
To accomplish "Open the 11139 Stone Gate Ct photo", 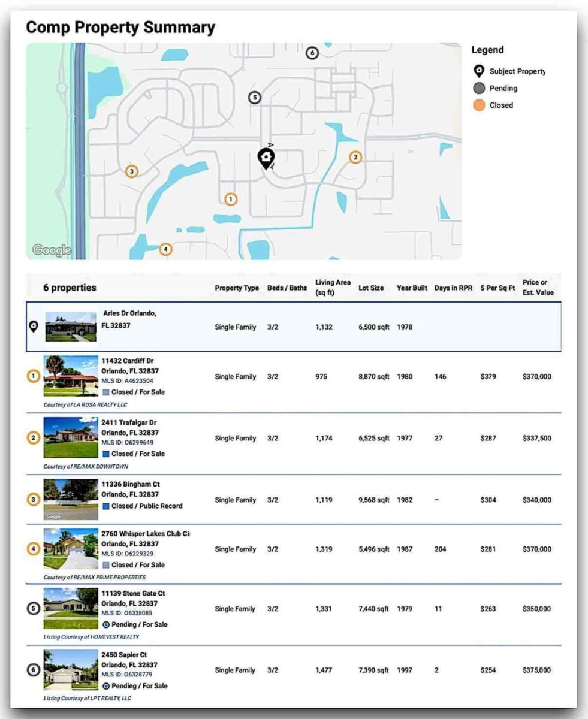I will click(x=71, y=608).
